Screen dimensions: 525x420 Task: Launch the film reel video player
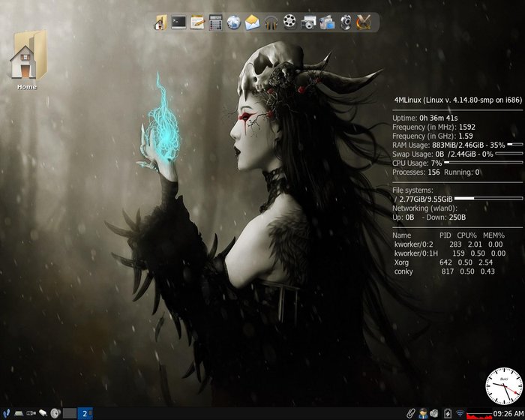(289, 22)
